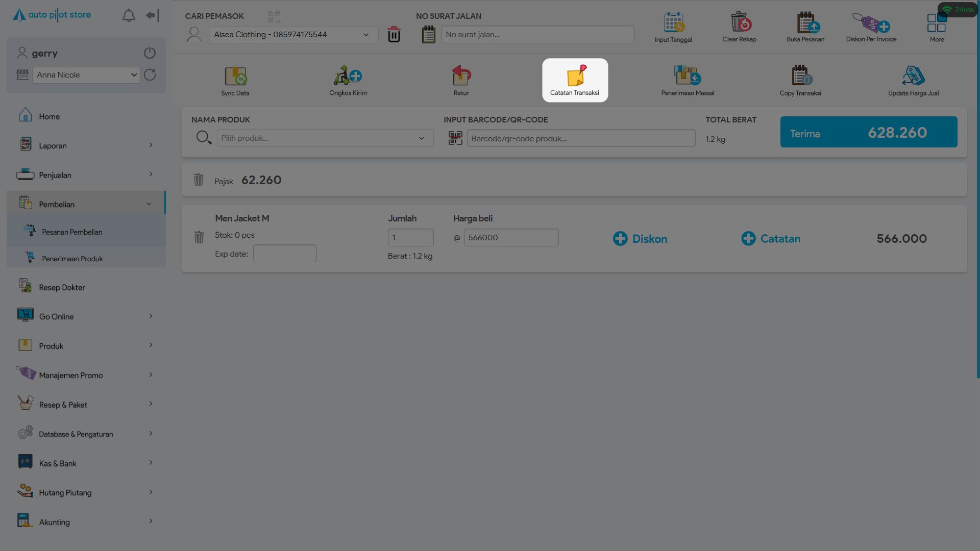Screen dimensions: 980x551
Task: Click the notification bell icon
Action: [x=129, y=16]
